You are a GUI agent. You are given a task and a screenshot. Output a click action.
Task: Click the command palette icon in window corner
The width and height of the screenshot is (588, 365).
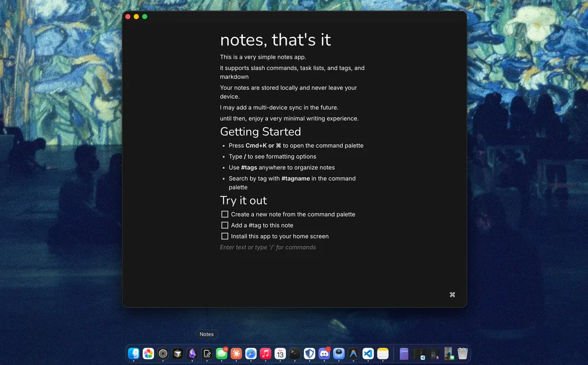click(x=452, y=295)
